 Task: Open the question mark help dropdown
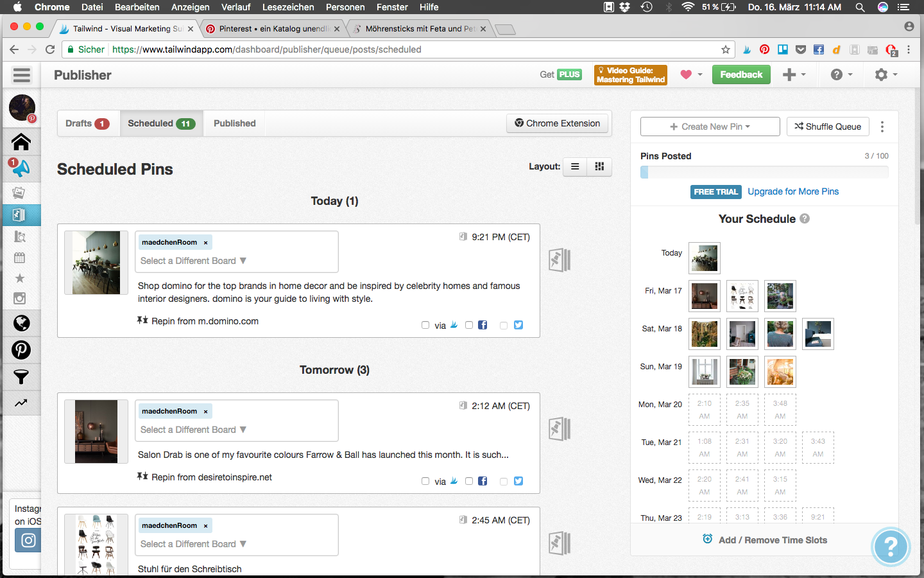click(x=841, y=74)
